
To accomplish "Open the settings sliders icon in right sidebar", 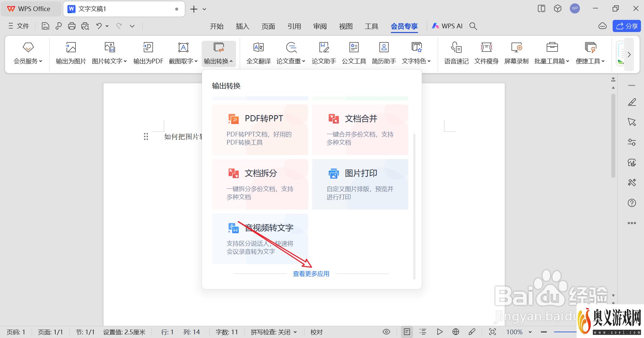I will point(632,142).
